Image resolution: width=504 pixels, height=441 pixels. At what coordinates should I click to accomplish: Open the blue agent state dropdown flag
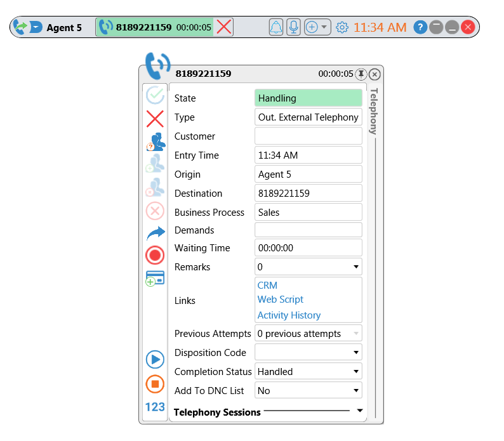(36, 27)
